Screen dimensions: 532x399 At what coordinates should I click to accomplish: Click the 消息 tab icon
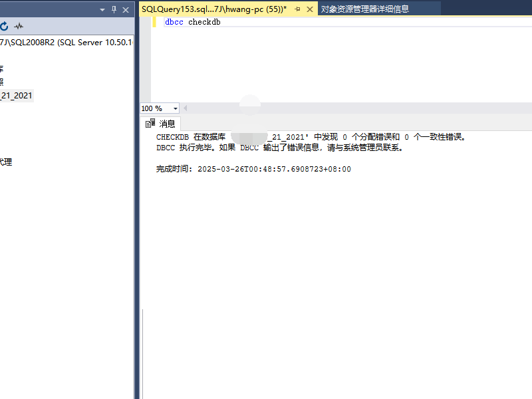[x=150, y=123]
